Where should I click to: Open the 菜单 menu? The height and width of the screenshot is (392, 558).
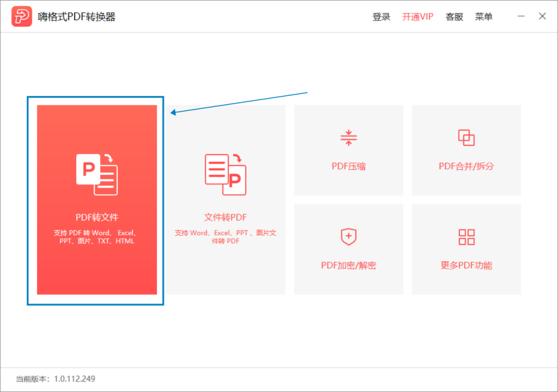tap(484, 17)
